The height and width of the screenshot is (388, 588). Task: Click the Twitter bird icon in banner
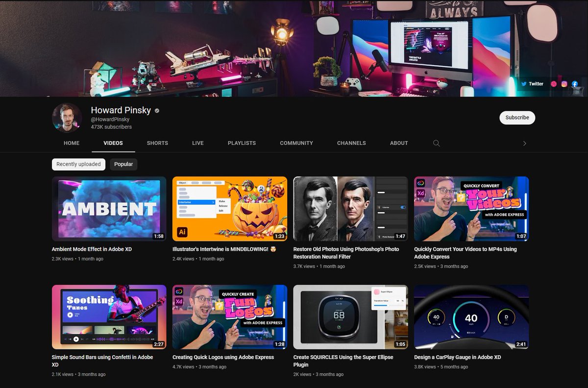click(524, 84)
